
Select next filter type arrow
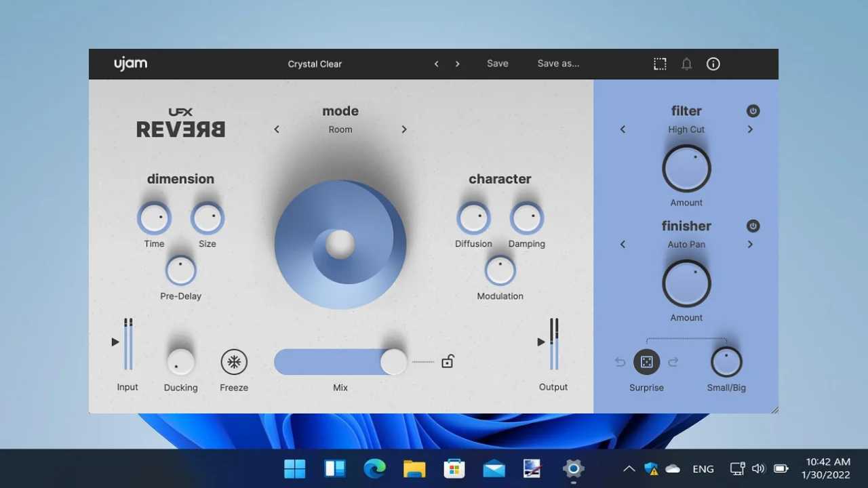(x=750, y=129)
